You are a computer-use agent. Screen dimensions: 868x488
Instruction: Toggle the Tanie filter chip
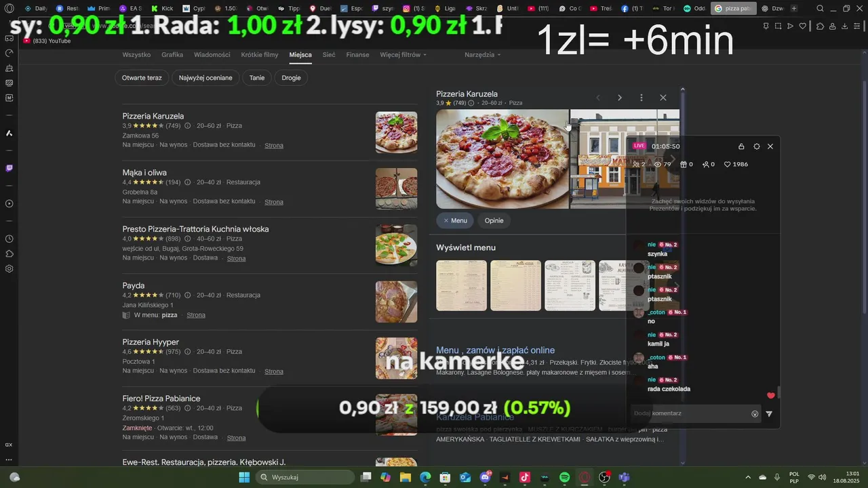[257, 78]
